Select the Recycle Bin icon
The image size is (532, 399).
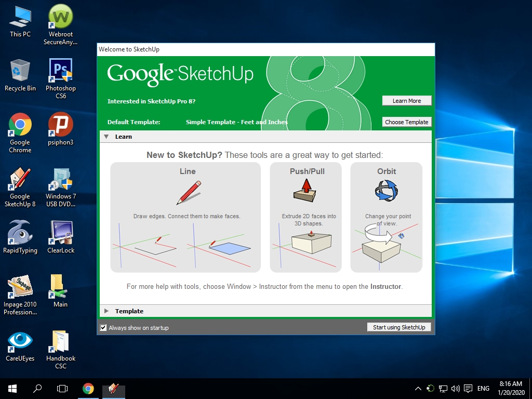pyautogui.click(x=20, y=75)
